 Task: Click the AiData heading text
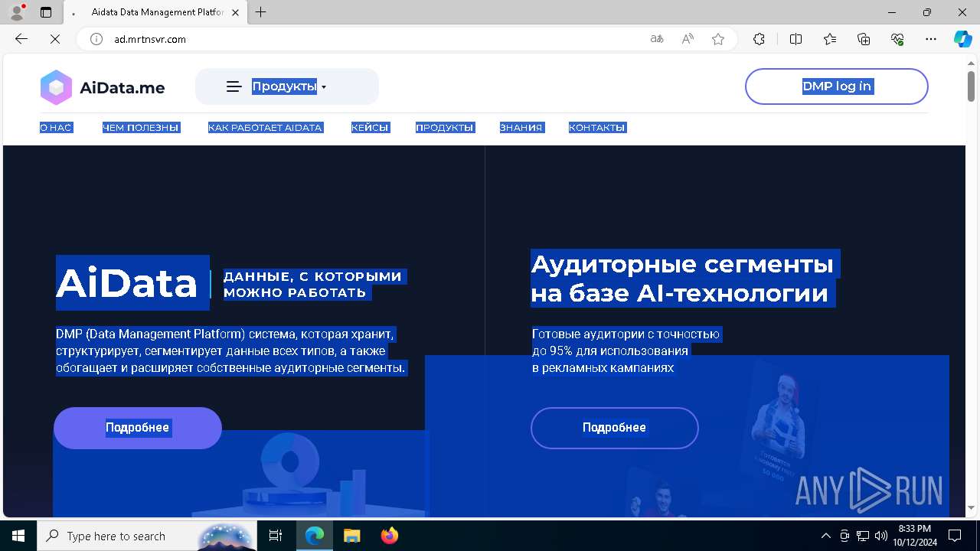(x=127, y=283)
